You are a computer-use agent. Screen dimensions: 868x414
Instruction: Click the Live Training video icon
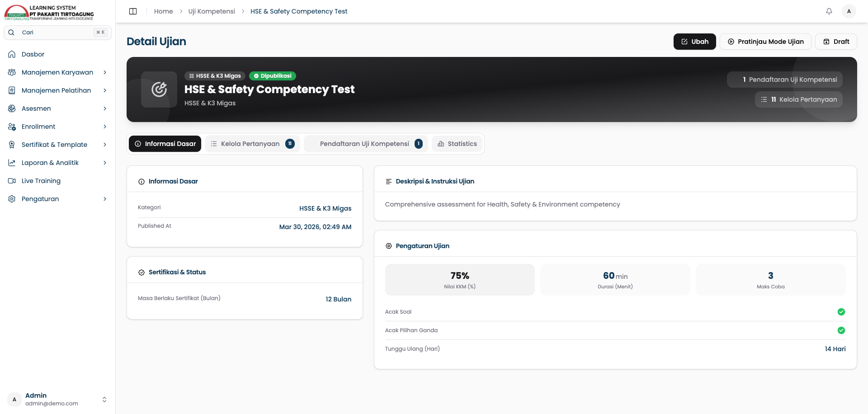click(x=12, y=181)
